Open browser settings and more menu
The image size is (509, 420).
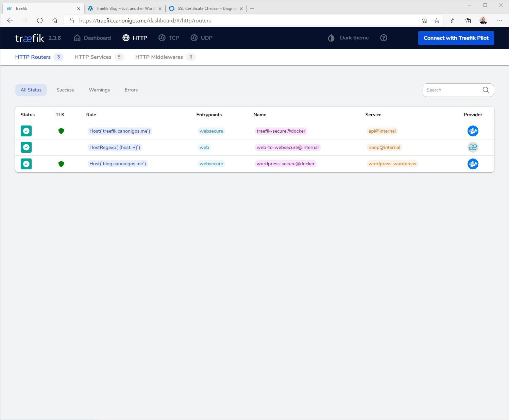coord(499,20)
